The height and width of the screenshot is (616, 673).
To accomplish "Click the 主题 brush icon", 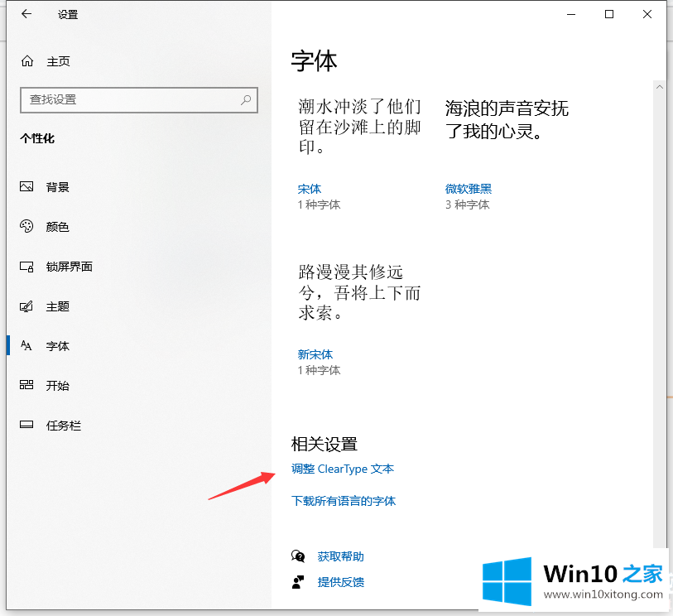I will (27, 306).
